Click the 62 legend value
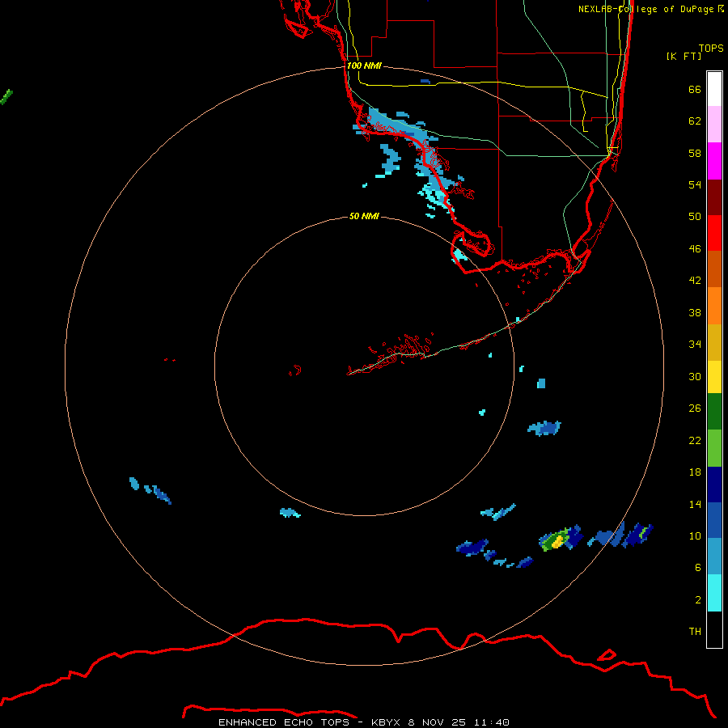Screen dimensions: 728x728 pyautogui.click(x=695, y=121)
